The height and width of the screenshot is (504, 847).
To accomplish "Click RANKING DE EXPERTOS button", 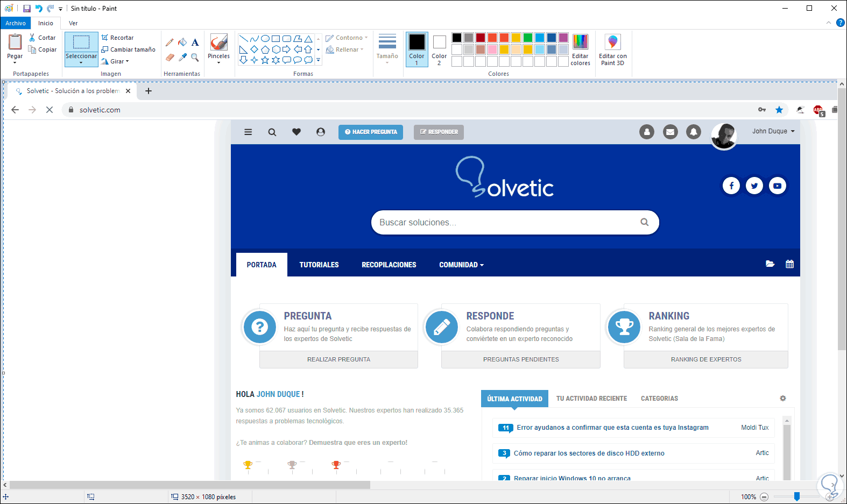I will pyautogui.click(x=706, y=359).
